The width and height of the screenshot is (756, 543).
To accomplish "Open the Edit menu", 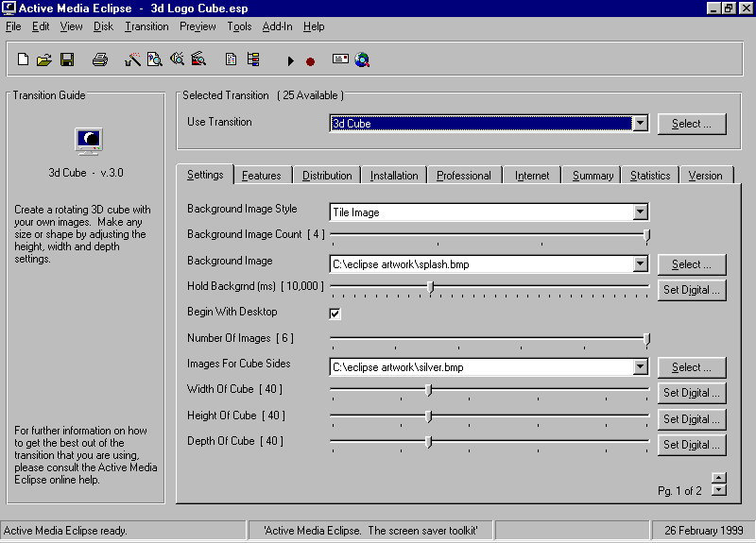I will (x=41, y=26).
